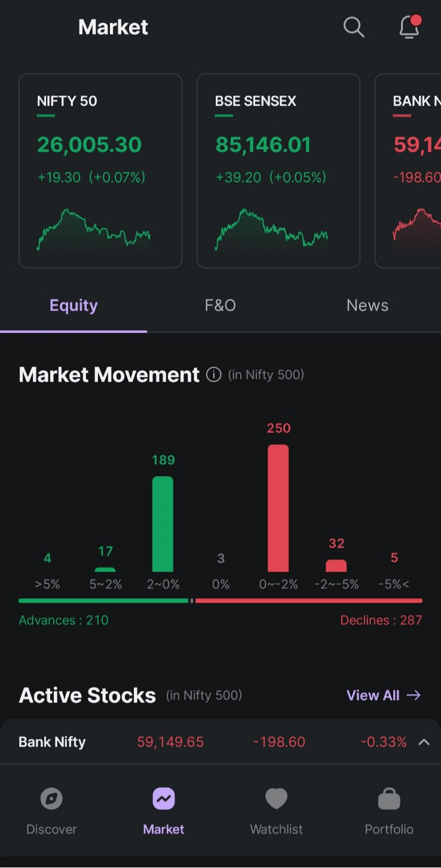This screenshot has height=868, width=441.
Task: Select the Equity tab
Action: (73, 305)
